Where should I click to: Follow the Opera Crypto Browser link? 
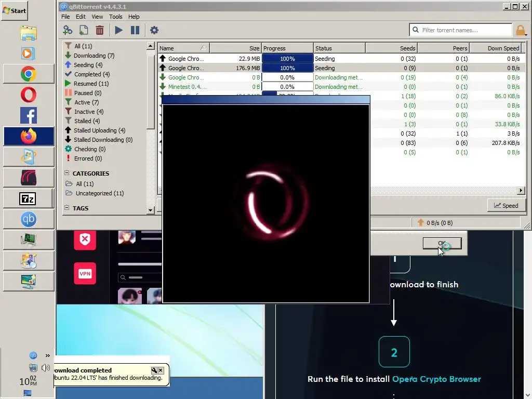point(436,379)
